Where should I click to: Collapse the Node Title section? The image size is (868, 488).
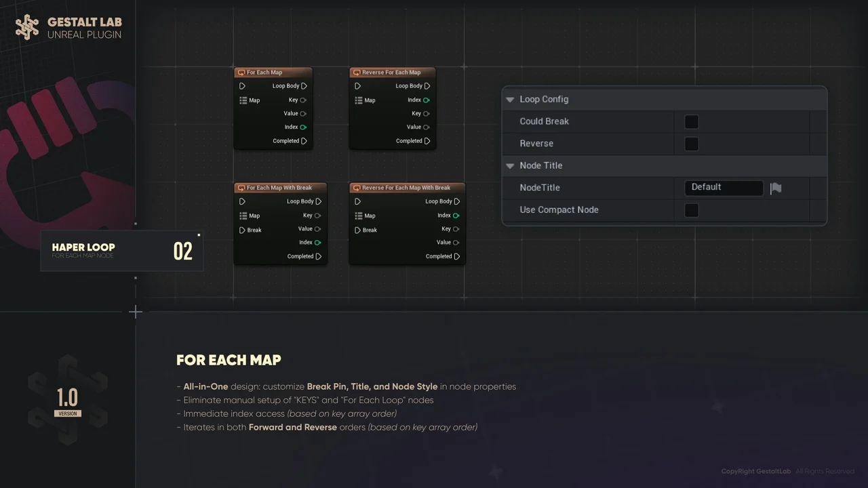point(510,166)
